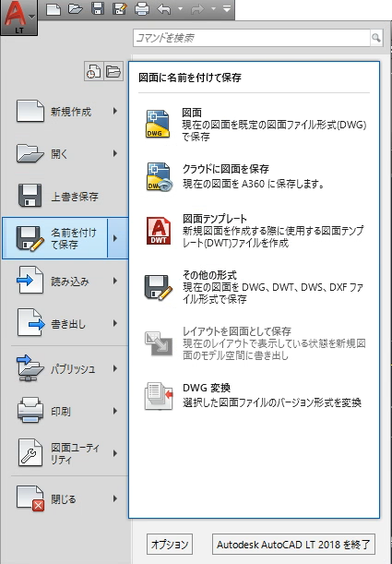The width and height of the screenshot is (392, 564).
Task: Click the DWG 図面 save icon
Action: point(158,124)
